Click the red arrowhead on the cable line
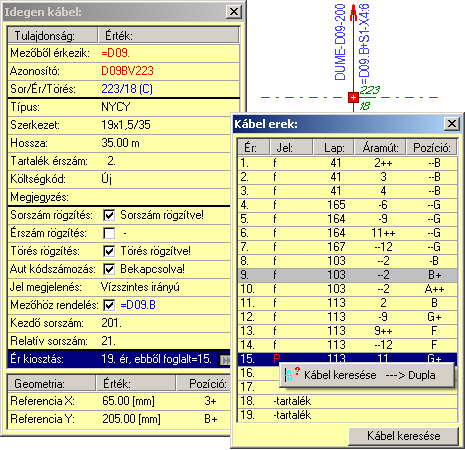 [353, 13]
